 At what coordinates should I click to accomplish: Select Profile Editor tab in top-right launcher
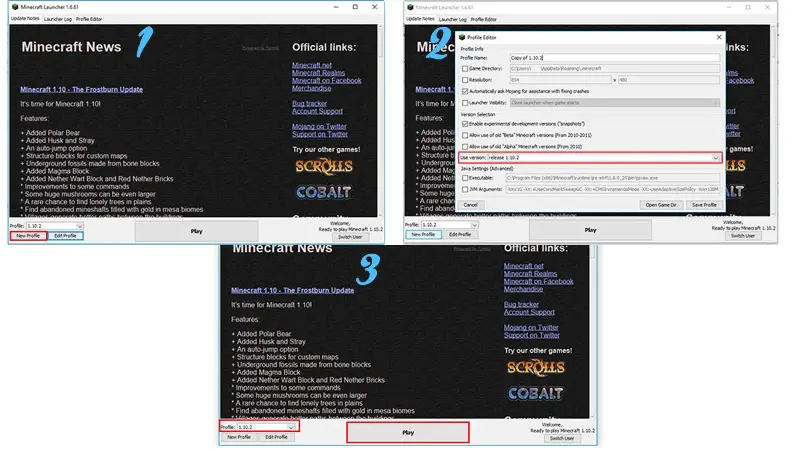[x=484, y=19]
